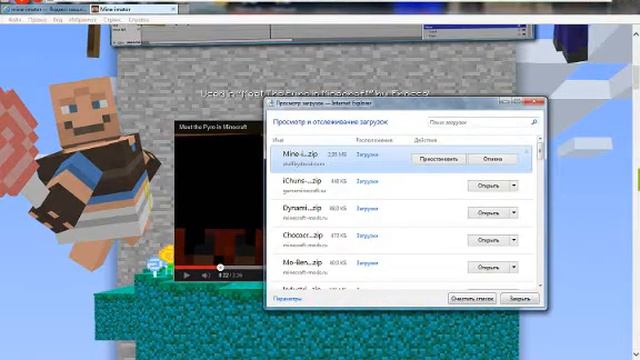Viewport: 640px width, 360px height.
Task: Expand the dropdown arrow for Dynami...zip
Action: (x=514, y=213)
